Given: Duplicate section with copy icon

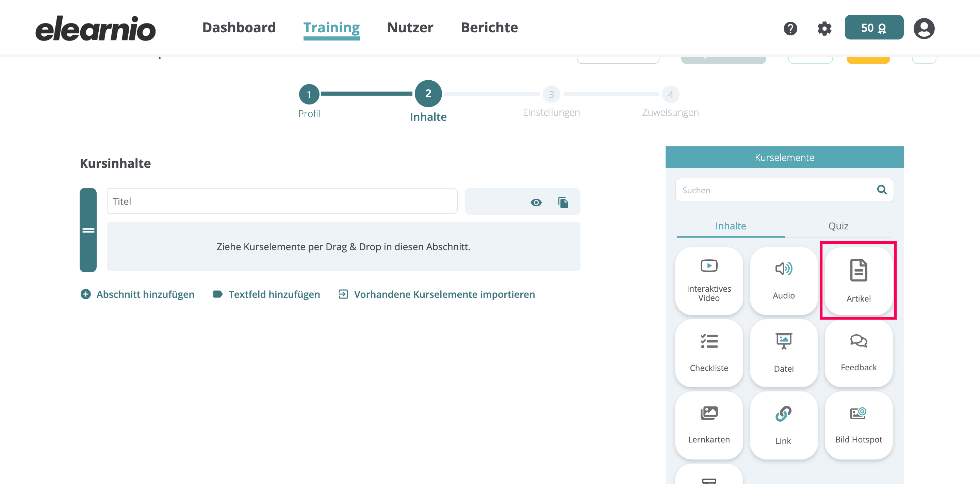Looking at the screenshot, I should [563, 202].
